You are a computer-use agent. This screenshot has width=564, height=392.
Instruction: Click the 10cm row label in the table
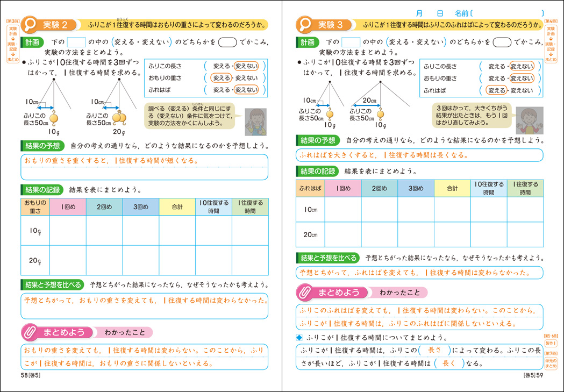310,209
